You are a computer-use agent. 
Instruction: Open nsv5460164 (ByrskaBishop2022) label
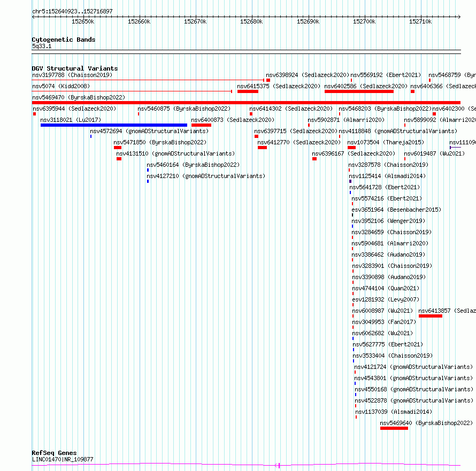tap(193, 165)
